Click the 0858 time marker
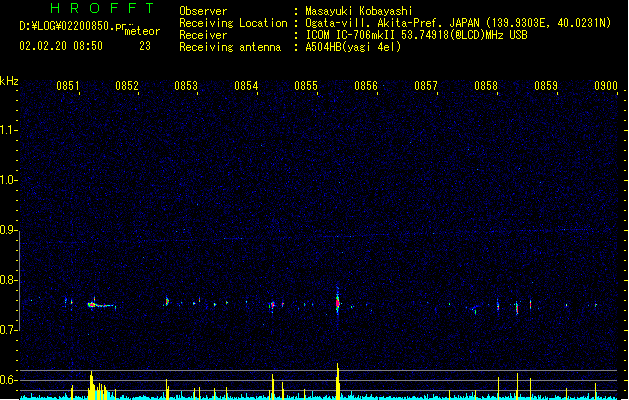629x400 pixels. 486,86
